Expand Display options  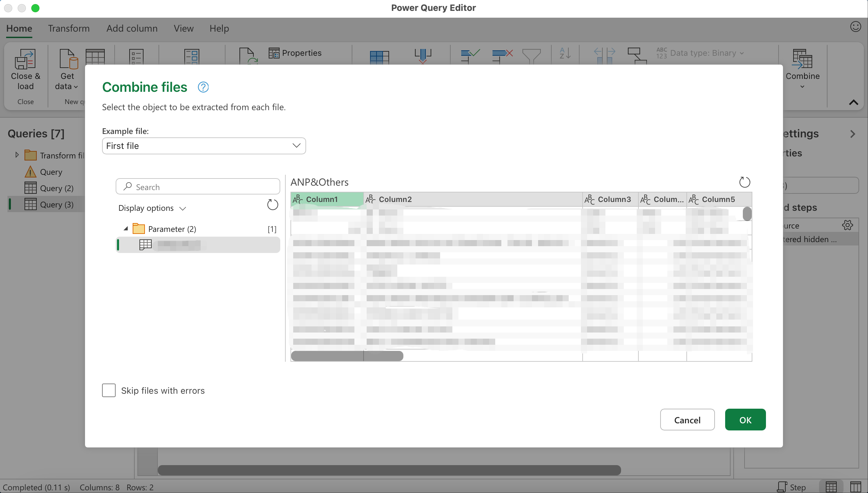(x=152, y=208)
